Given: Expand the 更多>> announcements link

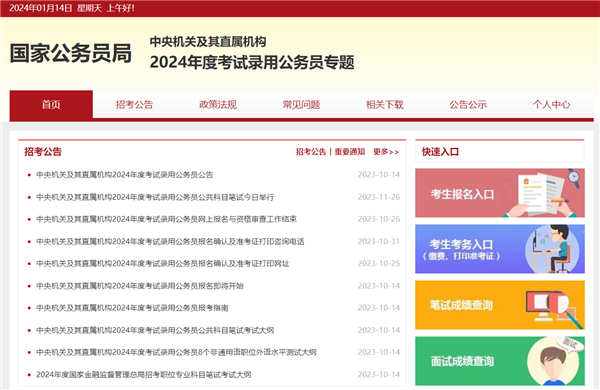Looking at the screenshot, I should [x=386, y=152].
